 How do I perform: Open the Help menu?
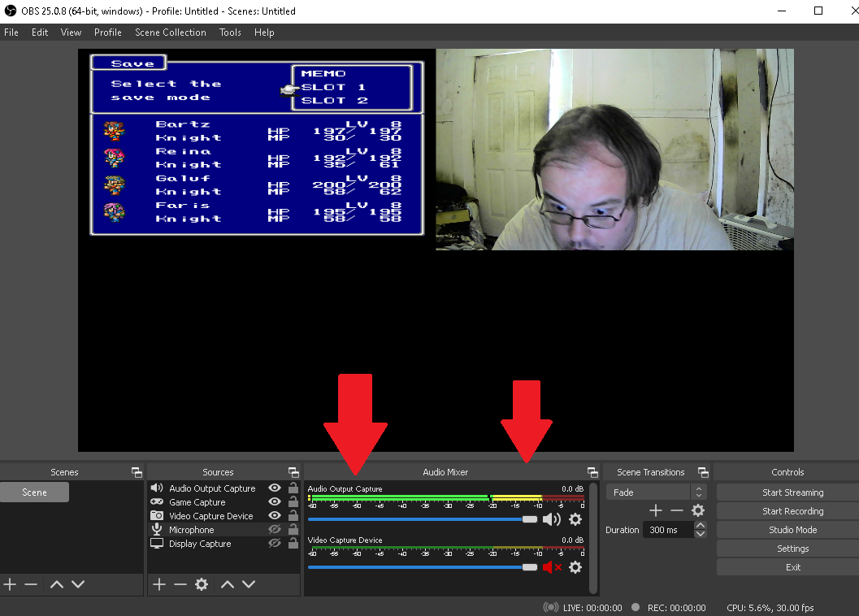tap(264, 33)
